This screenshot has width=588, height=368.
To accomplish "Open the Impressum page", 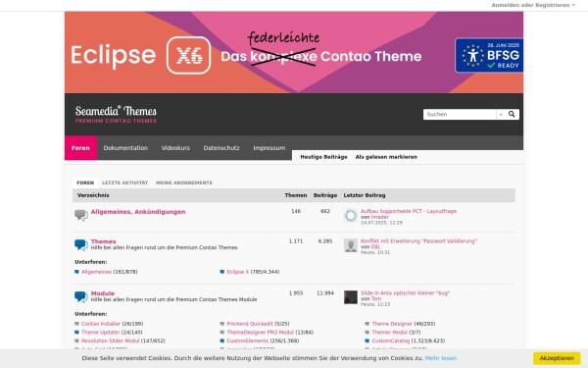I will 269,148.
